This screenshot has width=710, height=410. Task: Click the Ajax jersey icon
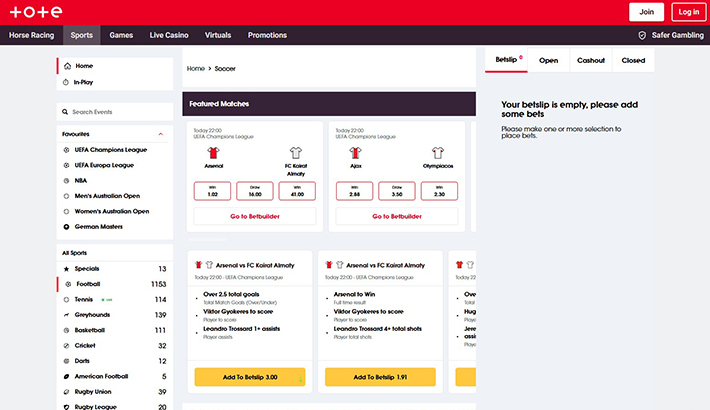pyautogui.click(x=354, y=153)
